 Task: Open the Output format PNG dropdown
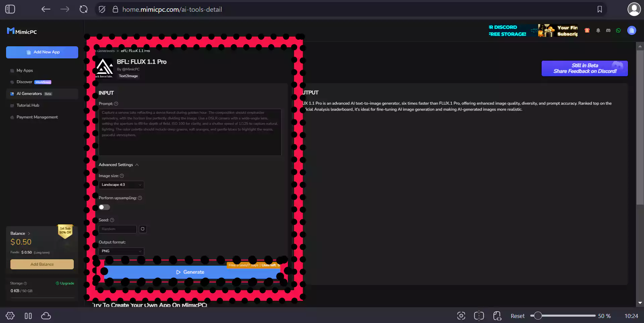coord(121,251)
